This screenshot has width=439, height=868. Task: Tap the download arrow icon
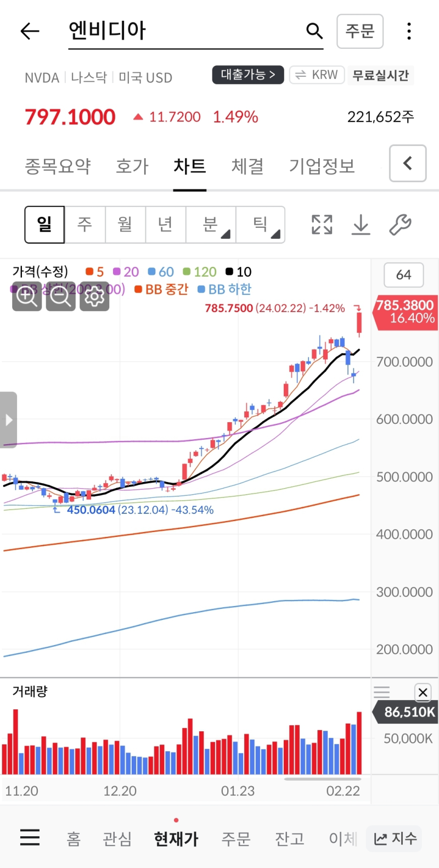(x=361, y=225)
